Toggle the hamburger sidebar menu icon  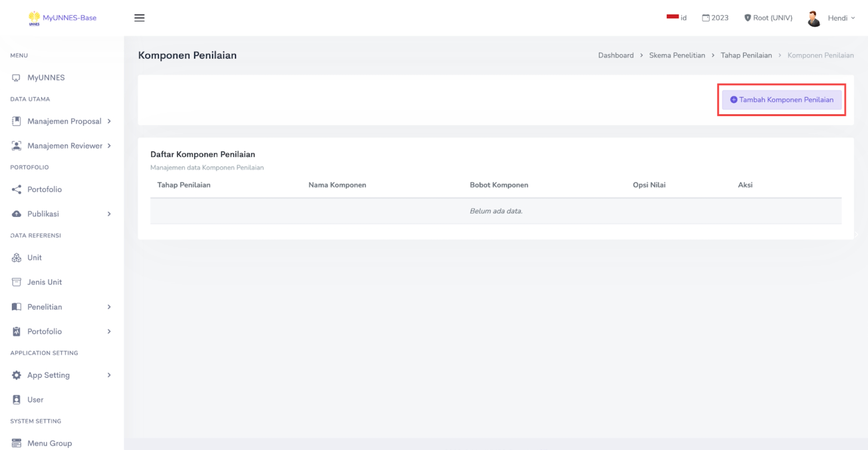139,18
